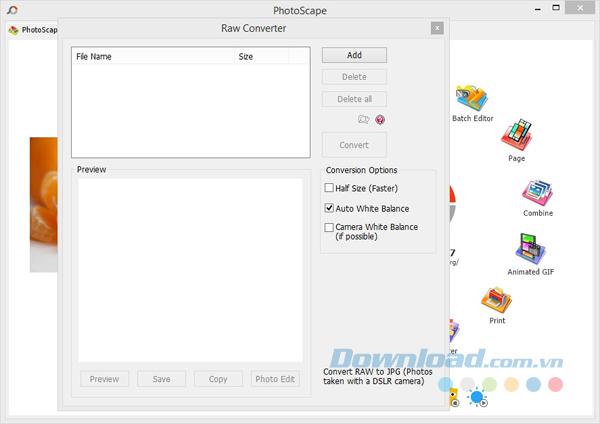Image resolution: width=600 pixels, height=424 pixels.
Task: Sort by the Size column header
Action: [261, 57]
